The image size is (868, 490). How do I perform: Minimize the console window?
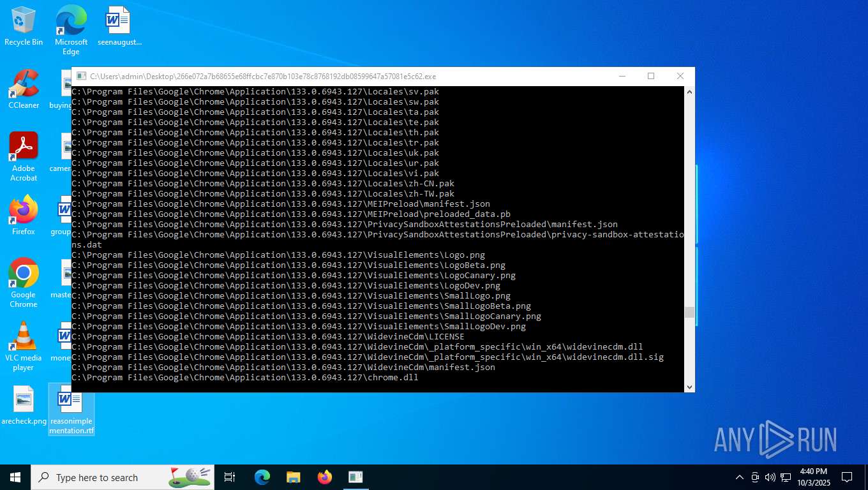[622, 76]
